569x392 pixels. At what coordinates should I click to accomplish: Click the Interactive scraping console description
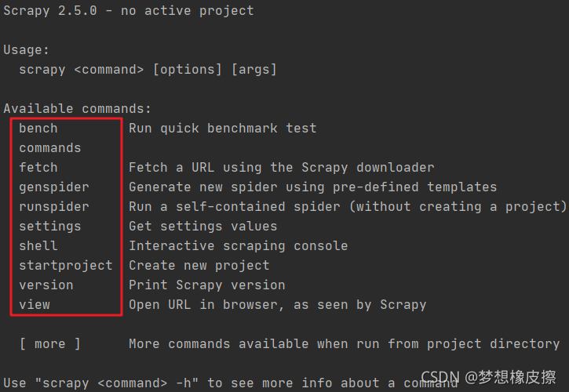239,245
